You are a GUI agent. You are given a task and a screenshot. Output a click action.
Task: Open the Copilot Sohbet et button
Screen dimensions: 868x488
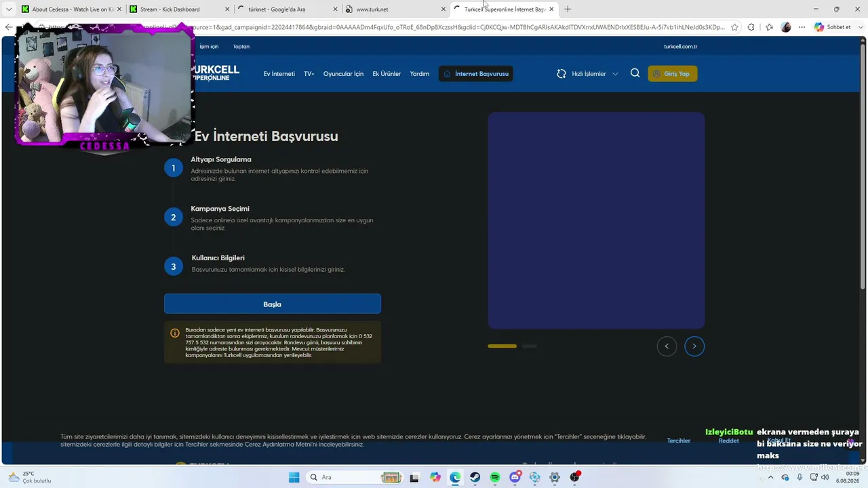point(833,27)
